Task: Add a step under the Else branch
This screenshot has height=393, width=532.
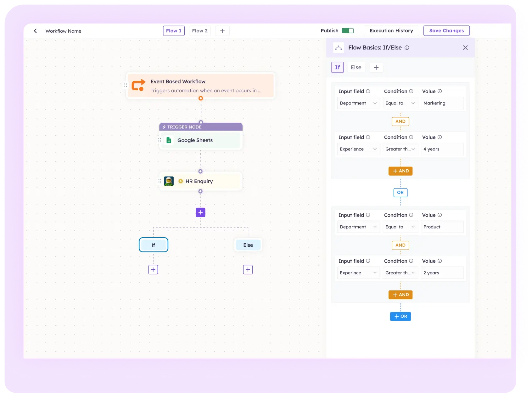Action: [248, 270]
